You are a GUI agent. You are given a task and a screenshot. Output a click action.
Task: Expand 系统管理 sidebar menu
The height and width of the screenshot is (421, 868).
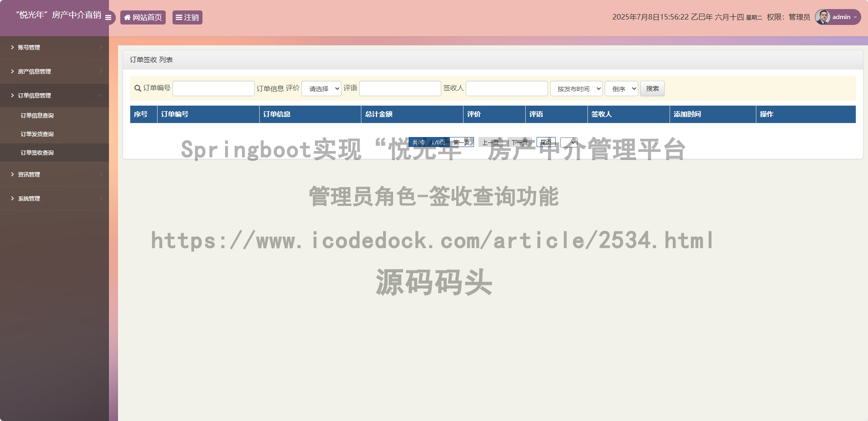54,198
